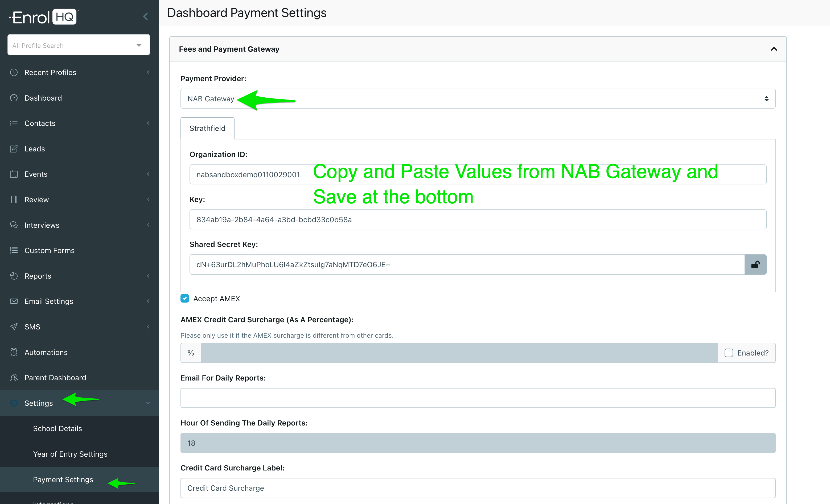Open Automations from the sidebar
830x504 pixels.
(46, 352)
